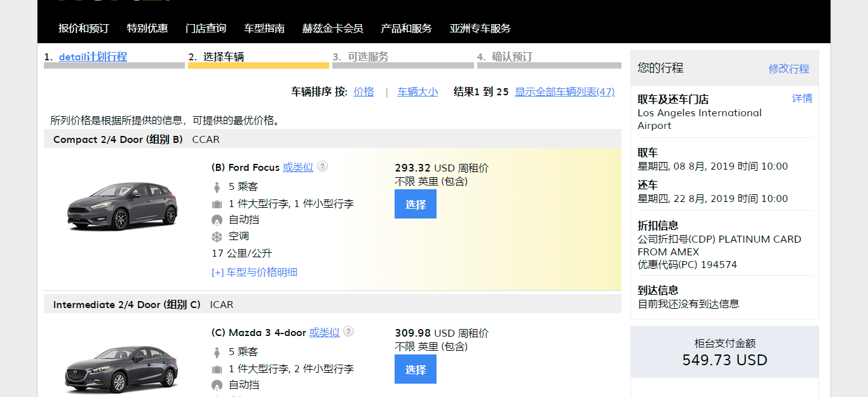This screenshot has width=868, height=397.
Task: Sort vehicles by 车辆大小
Action: 417,91
